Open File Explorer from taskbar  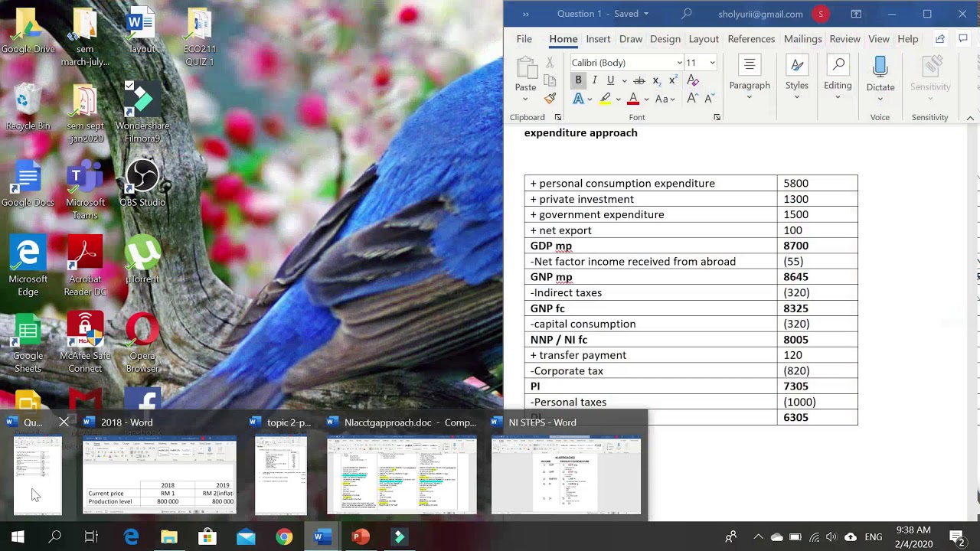(169, 537)
